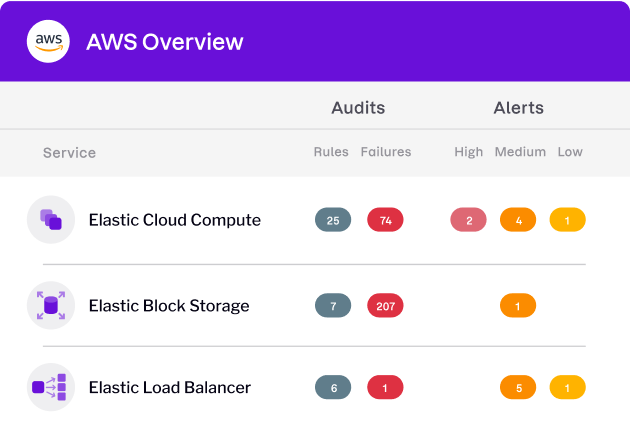
Task: Sort by the Rules column header
Action: (x=331, y=152)
